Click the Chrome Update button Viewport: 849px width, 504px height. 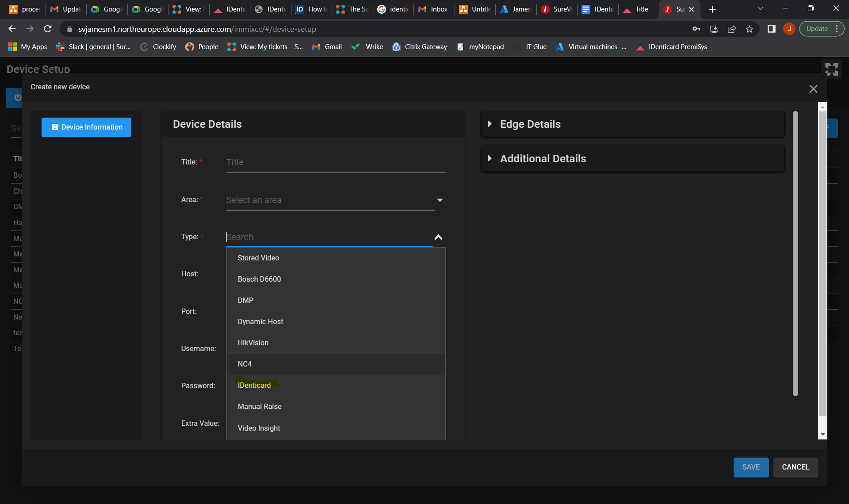click(822, 29)
